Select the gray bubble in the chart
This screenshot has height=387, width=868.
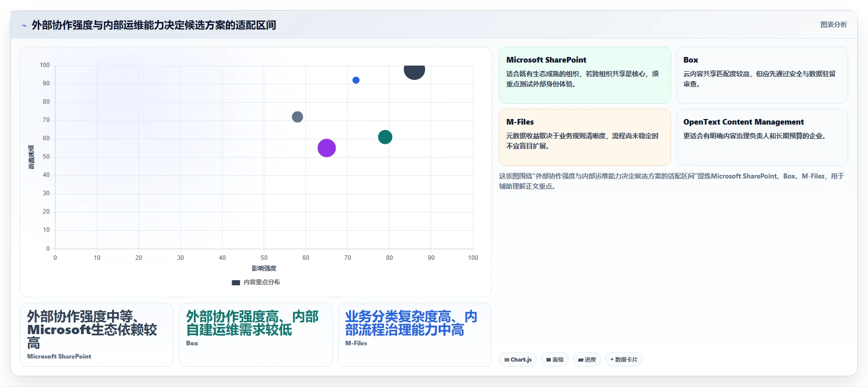tap(297, 117)
